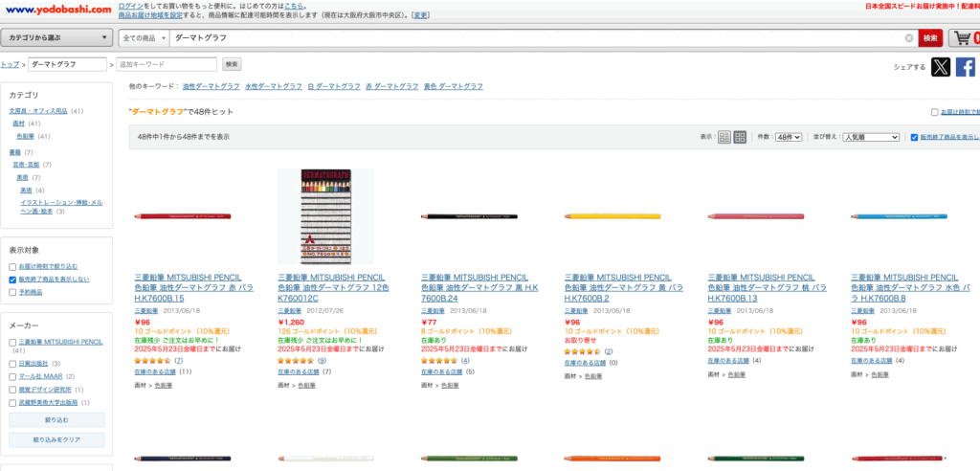Viewport: 980px width, 471px height.
Task: Open イラストレーション・挿絵・メルヘン画・絵本 category
Action: point(61,207)
